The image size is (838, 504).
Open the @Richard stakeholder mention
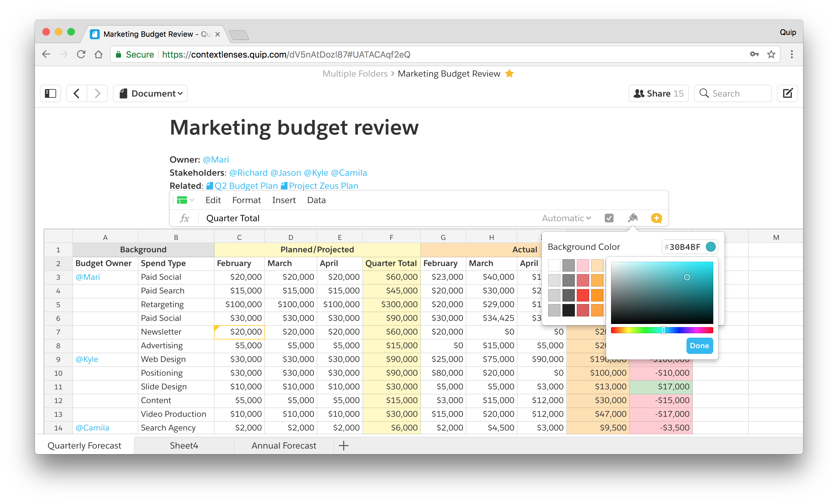pyautogui.click(x=248, y=173)
